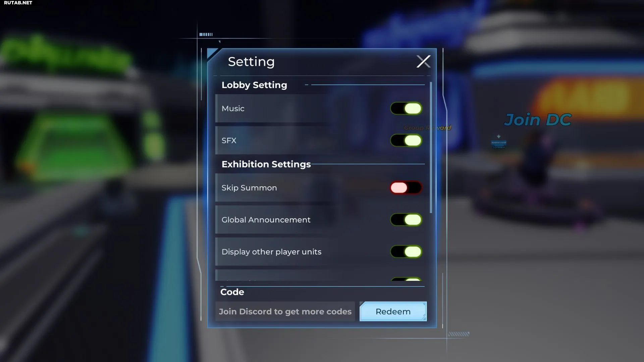Click the Code section heading
Screen dimensions: 644x362
(x=232, y=292)
